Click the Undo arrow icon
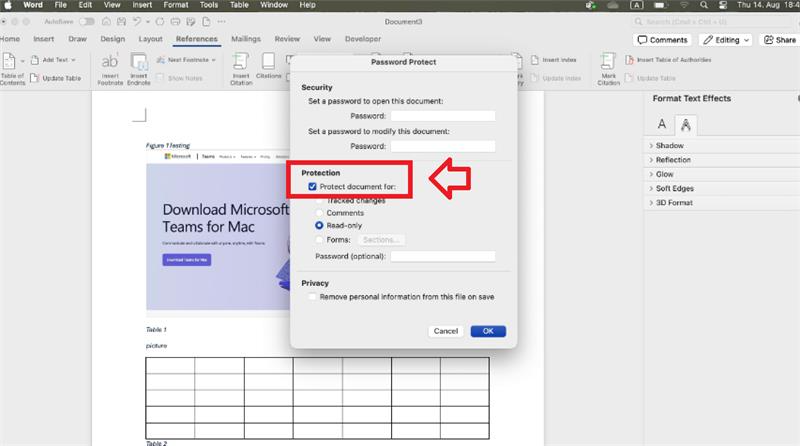 137,21
